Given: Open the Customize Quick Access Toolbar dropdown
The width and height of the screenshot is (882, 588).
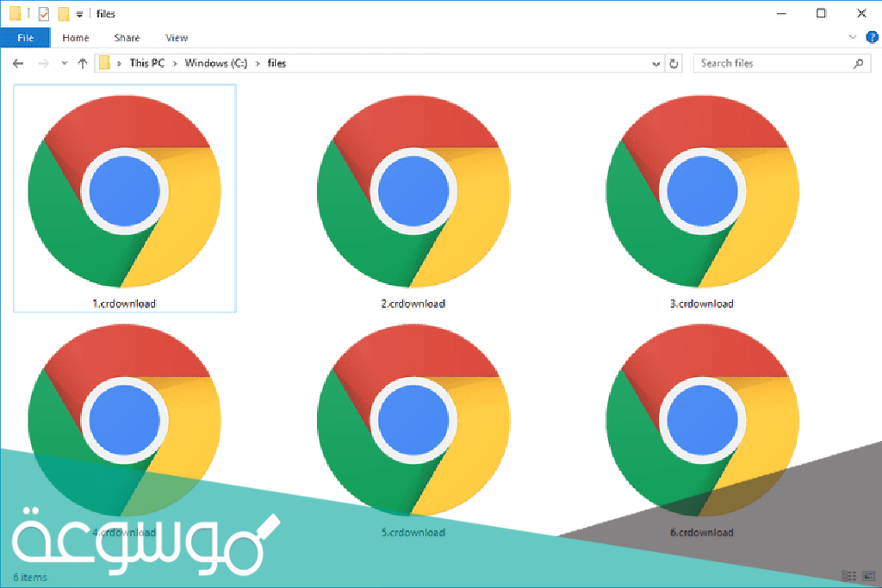Looking at the screenshot, I should [80, 15].
